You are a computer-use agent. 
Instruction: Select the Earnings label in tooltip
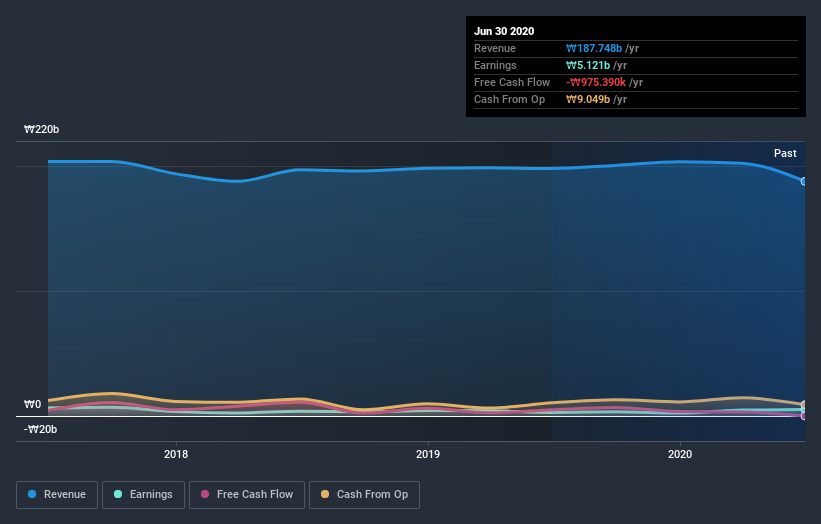[495, 65]
